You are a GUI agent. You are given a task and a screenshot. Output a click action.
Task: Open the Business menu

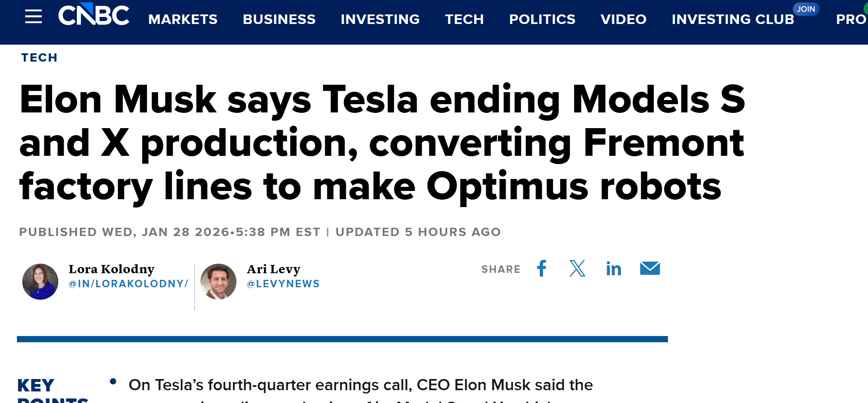(279, 19)
